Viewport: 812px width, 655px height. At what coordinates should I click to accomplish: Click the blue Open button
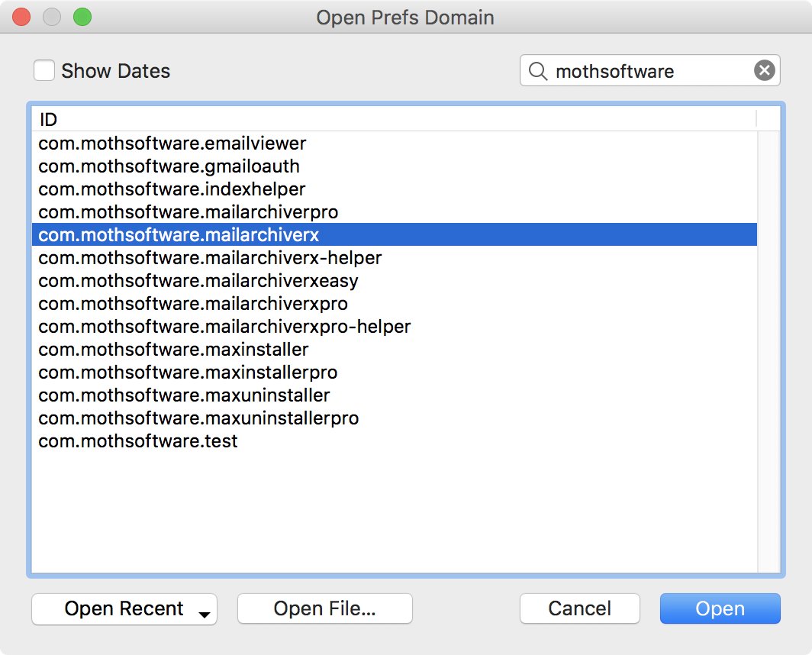point(720,609)
